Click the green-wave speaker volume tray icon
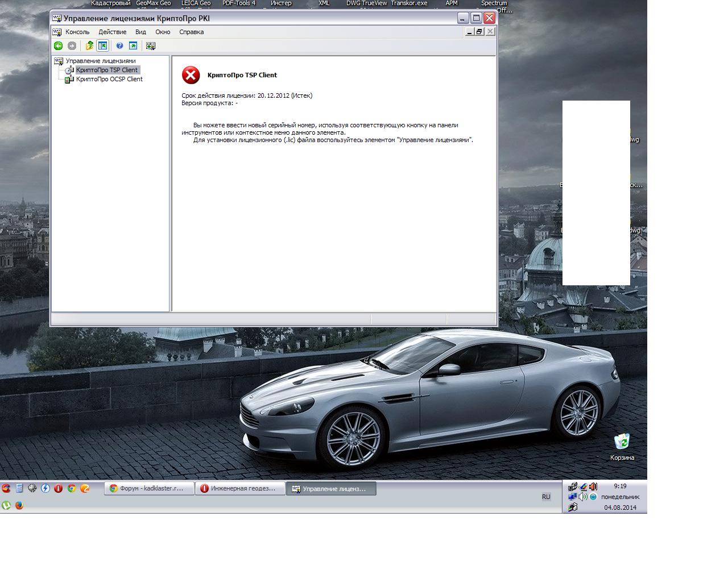The image size is (728, 582). pyautogui.click(x=583, y=497)
